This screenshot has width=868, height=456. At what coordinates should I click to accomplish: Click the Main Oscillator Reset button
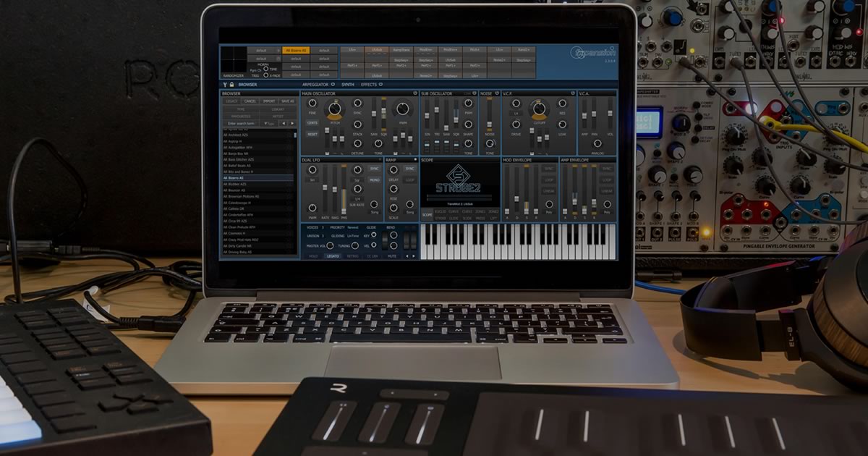[x=312, y=134]
